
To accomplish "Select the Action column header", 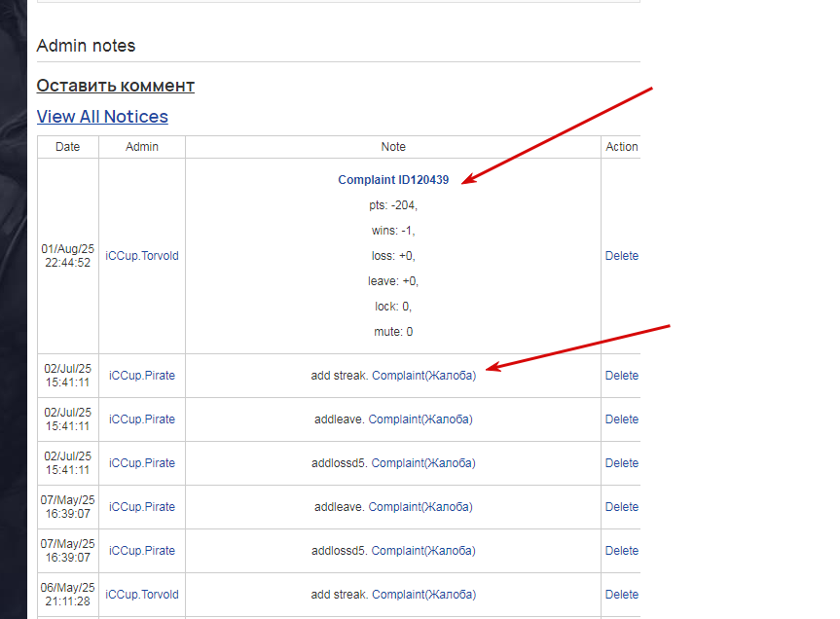I will tap(621, 147).
